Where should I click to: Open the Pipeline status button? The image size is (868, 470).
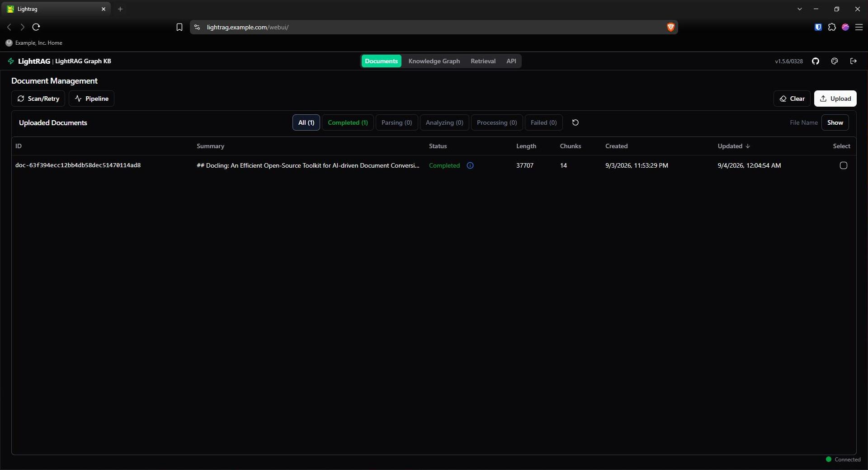point(91,99)
